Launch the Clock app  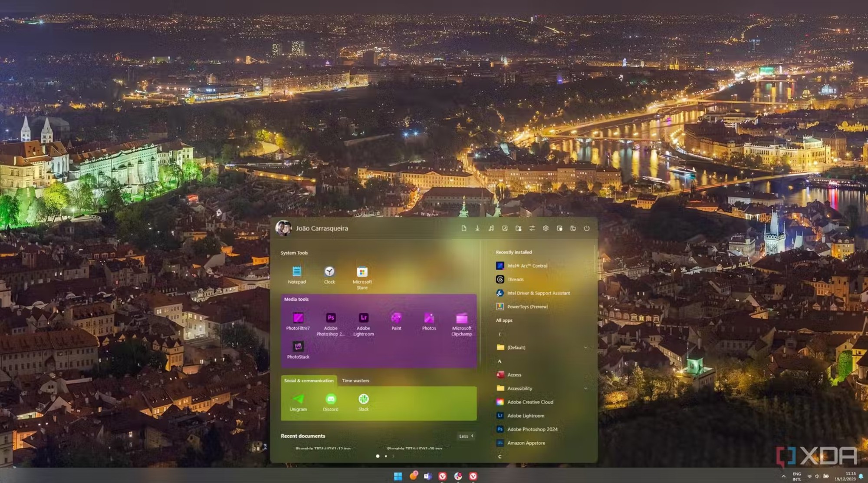pos(329,273)
